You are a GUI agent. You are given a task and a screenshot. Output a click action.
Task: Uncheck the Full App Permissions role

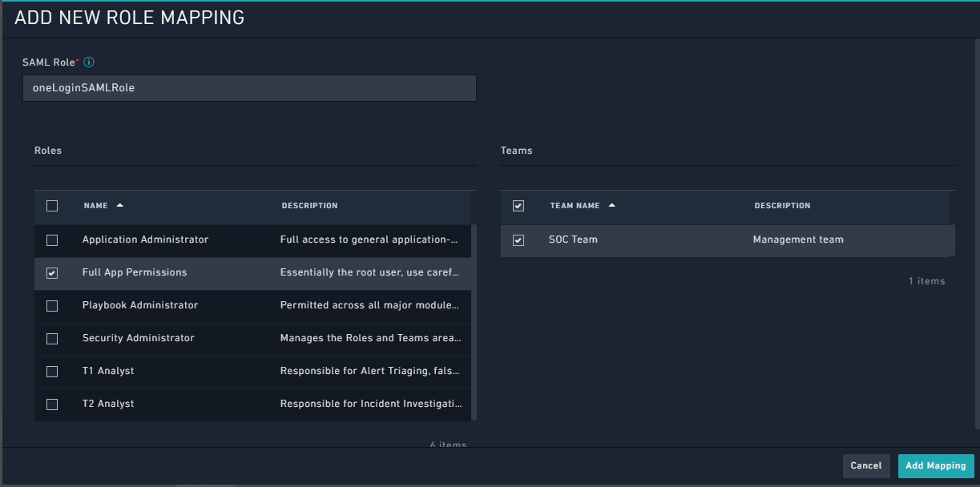(x=52, y=272)
